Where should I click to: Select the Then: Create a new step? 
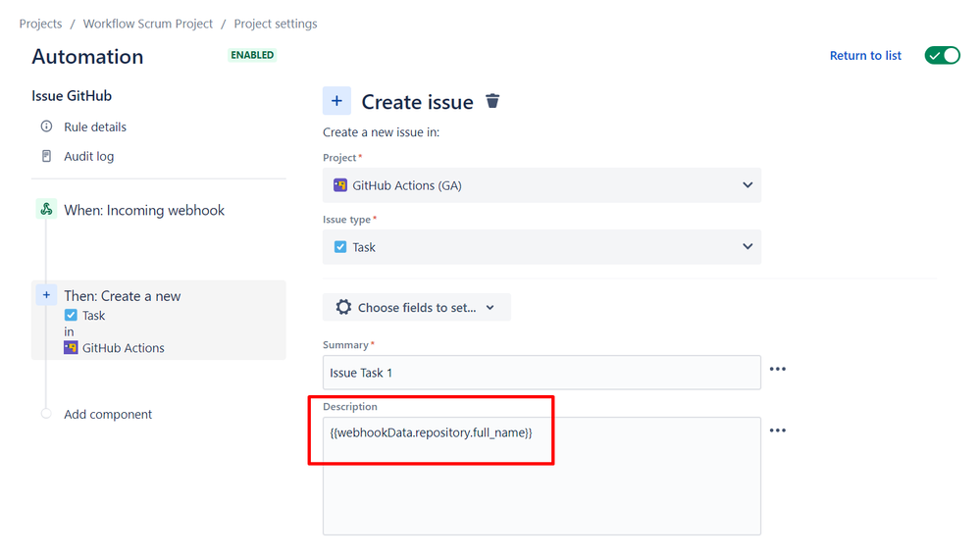click(x=159, y=321)
